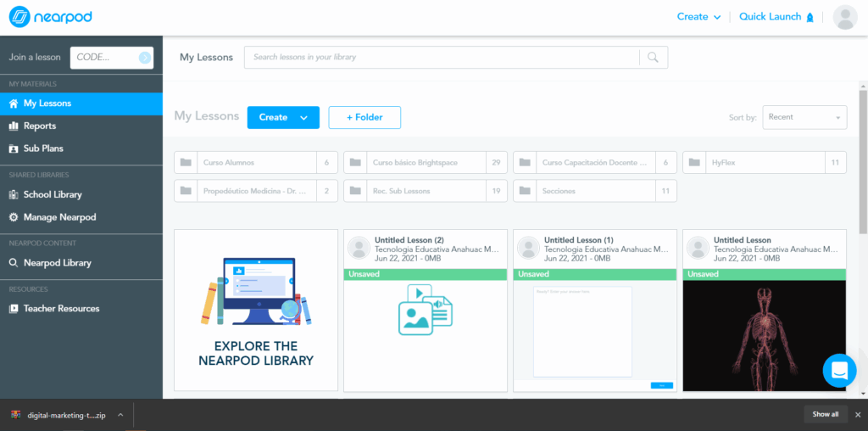This screenshot has width=868, height=431.
Task: Expand the Create dropdown in header
Action: coord(698,17)
